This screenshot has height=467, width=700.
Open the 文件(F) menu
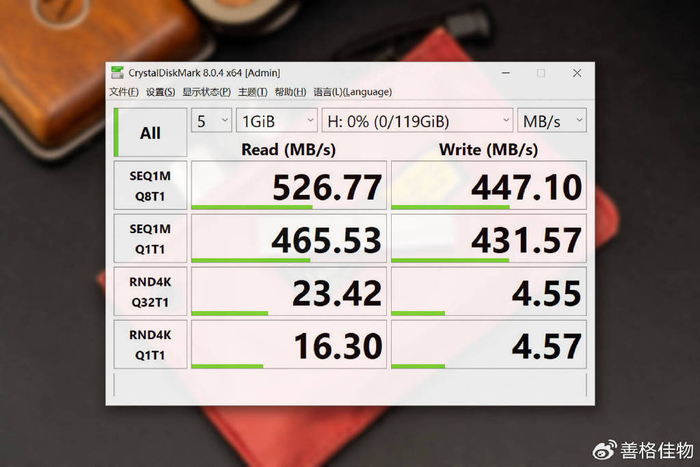point(124,92)
